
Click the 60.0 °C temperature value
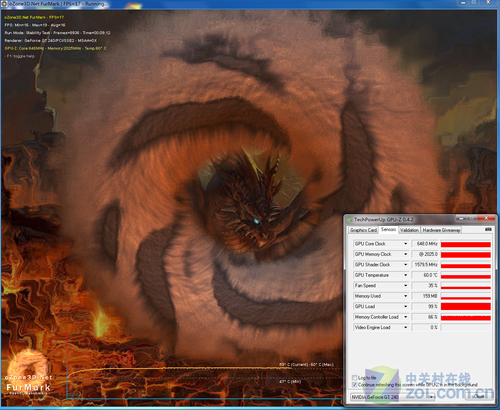(425, 275)
